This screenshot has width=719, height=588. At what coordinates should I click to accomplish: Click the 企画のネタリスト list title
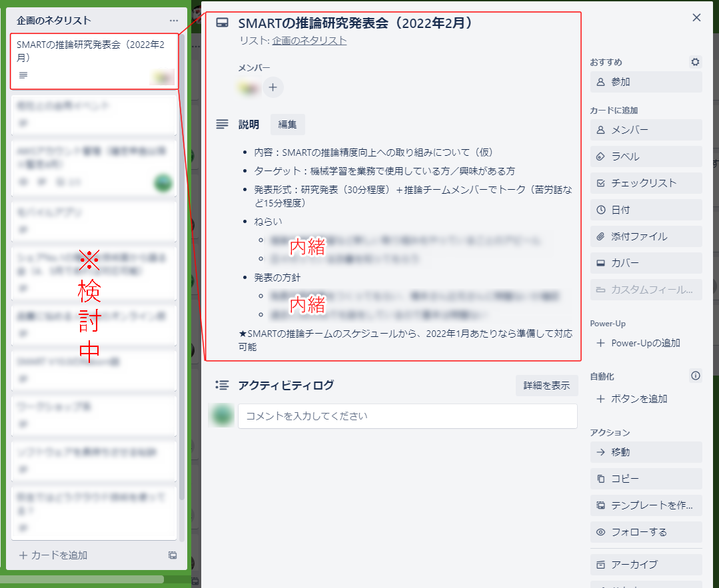[x=54, y=21]
